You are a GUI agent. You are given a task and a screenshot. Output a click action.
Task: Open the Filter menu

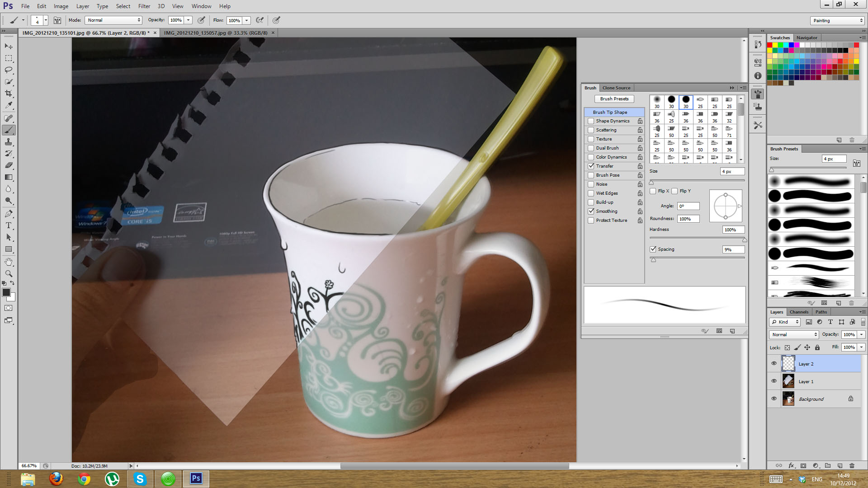tap(144, 6)
